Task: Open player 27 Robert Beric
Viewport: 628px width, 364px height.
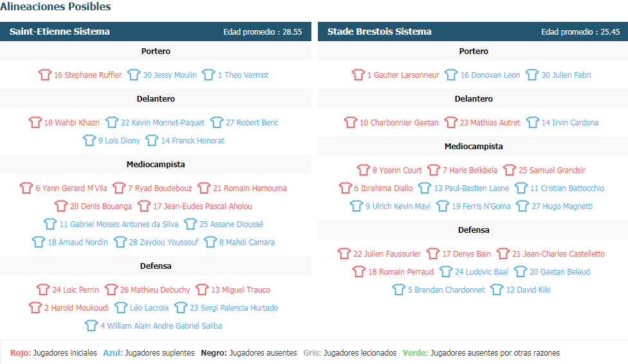Action: 252,123
